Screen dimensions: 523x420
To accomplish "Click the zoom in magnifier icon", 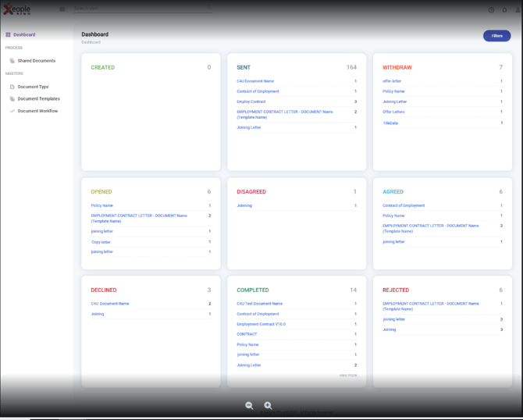I will coord(268,405).
